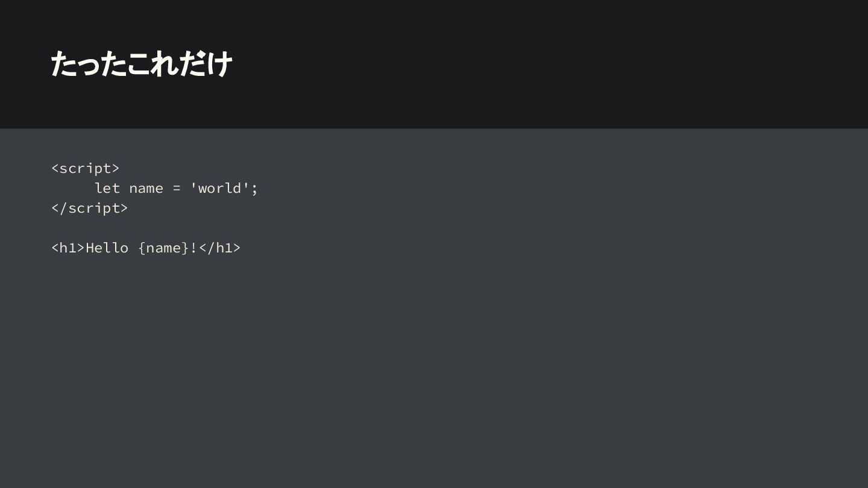Click the indentation before the let statement

click(x=72, y=188)
